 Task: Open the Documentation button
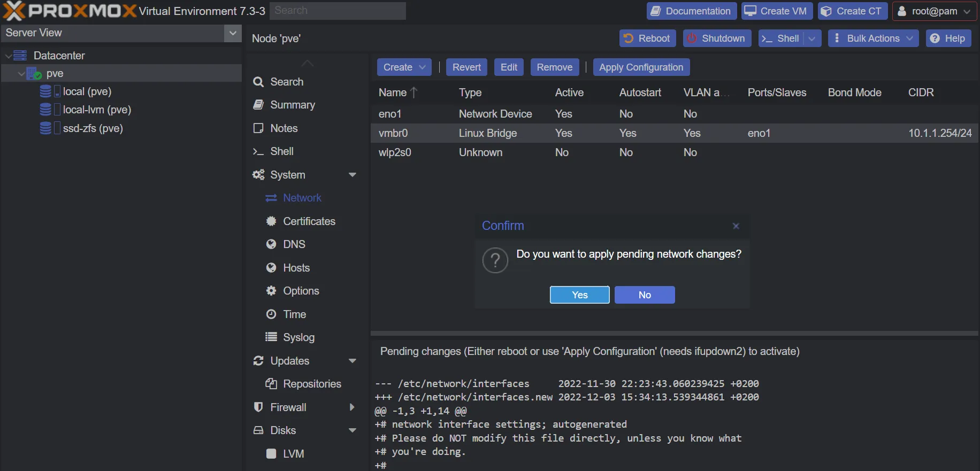click(x=692, y=11)
